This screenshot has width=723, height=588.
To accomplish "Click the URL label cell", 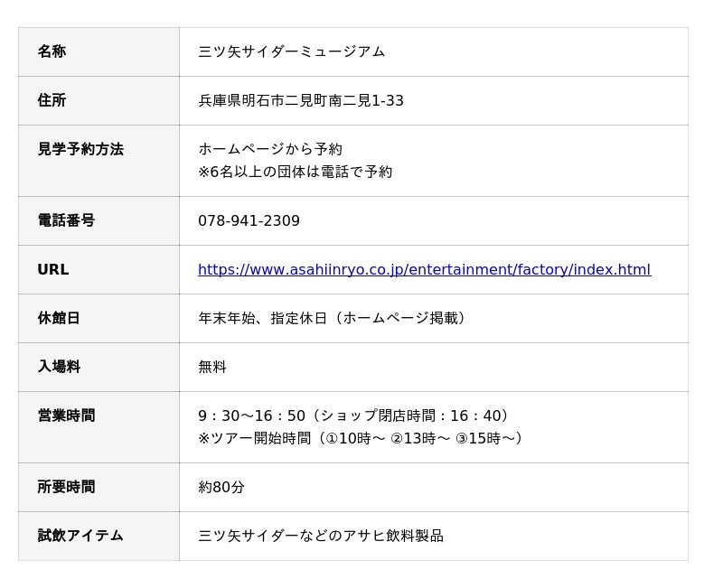I will pos(99,269).
